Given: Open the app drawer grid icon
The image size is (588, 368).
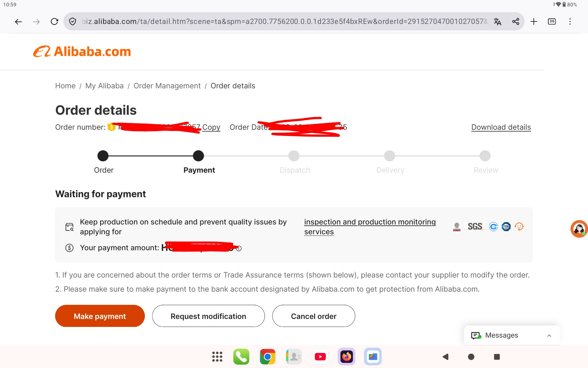Looking at the screenshot, I should [217, 357].
